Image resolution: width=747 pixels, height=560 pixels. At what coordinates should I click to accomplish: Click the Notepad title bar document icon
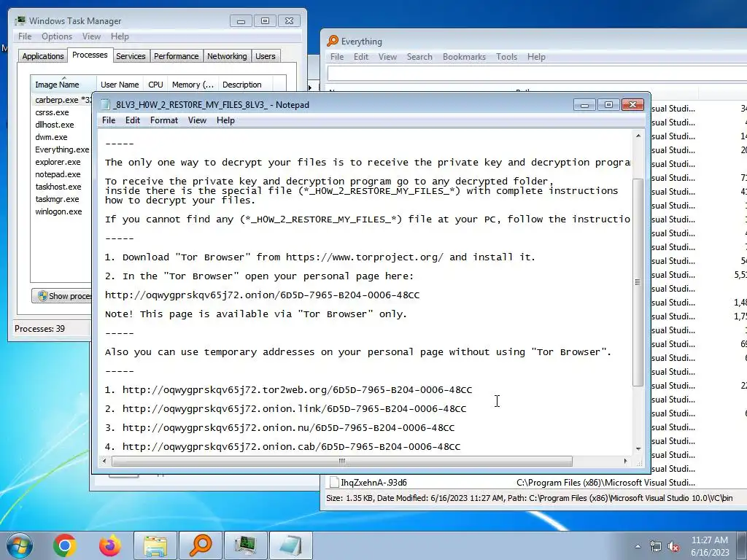[x=105, y=105]
